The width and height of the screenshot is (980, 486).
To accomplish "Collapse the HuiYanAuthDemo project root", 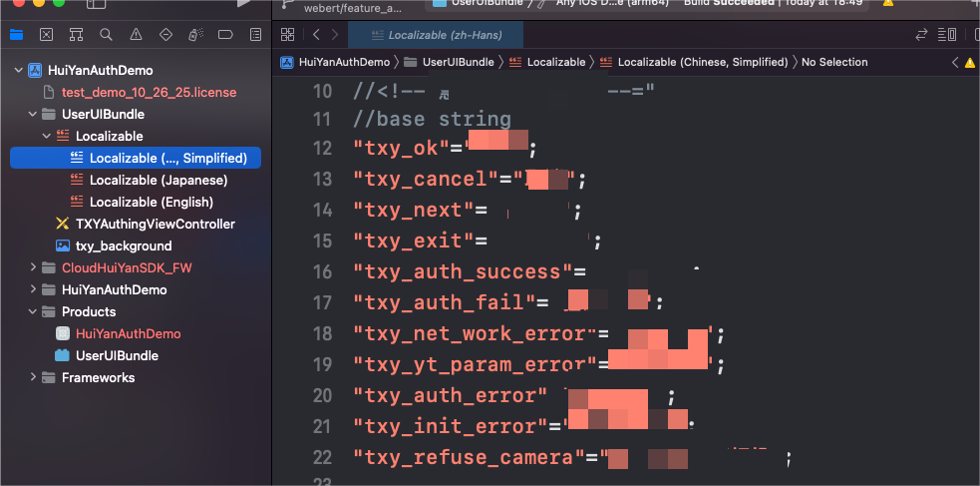I will 18,71.
